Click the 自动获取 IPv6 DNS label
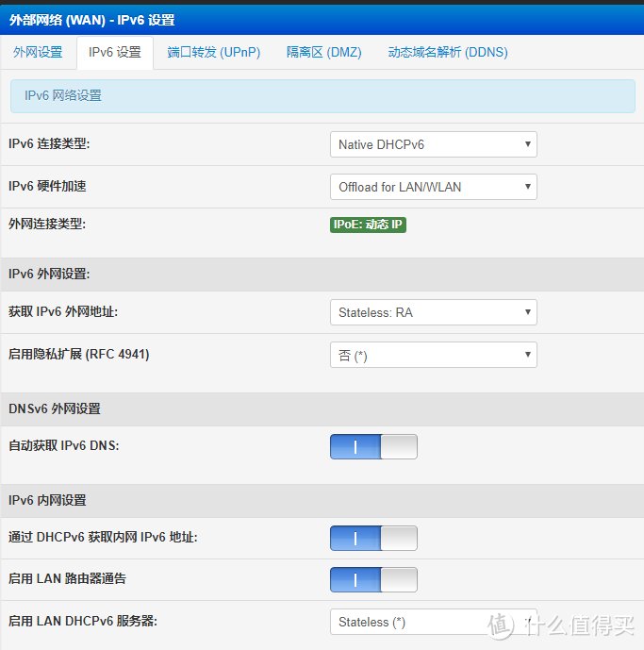This screenshot has width=644, height=650. point(64,445)
